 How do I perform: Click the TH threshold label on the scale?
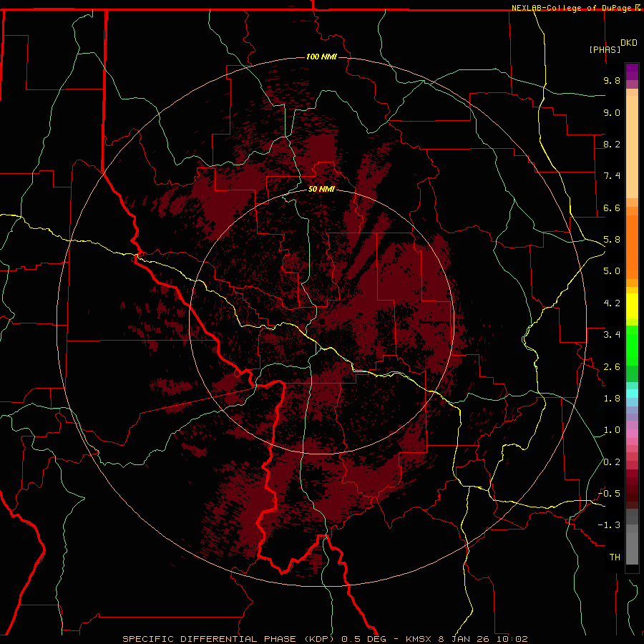point(615,557)
